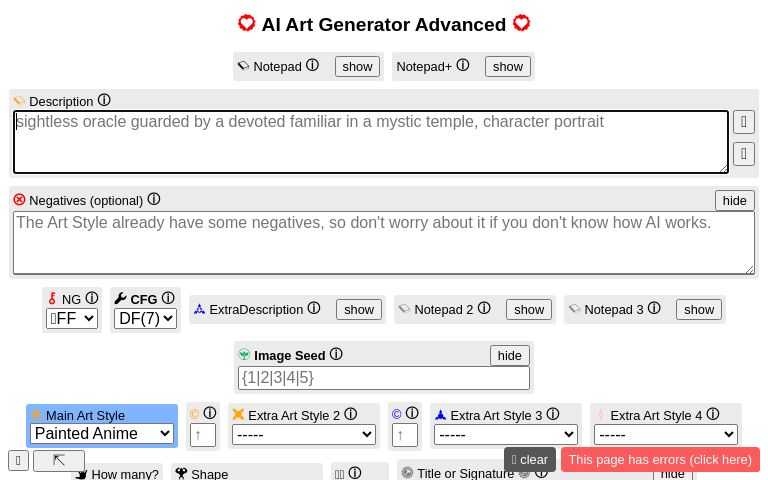Click the Image Seed info icon
The height and width of the screenshot is (480, 768).
[x=336, y=355]
